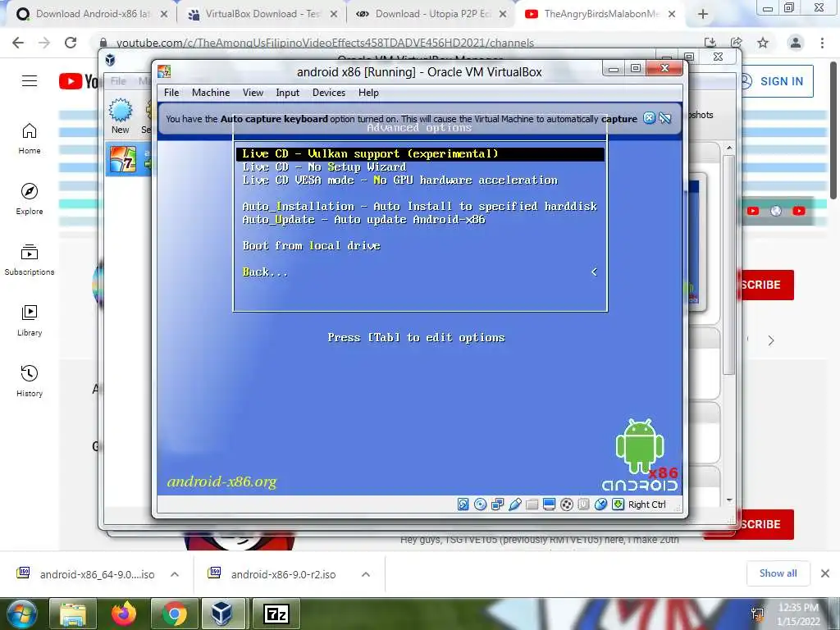Image resolution: width=840 pixels, height=630 pixels.
Task: Open the YouTube hamburger guide menu
Action: (30, 81)
